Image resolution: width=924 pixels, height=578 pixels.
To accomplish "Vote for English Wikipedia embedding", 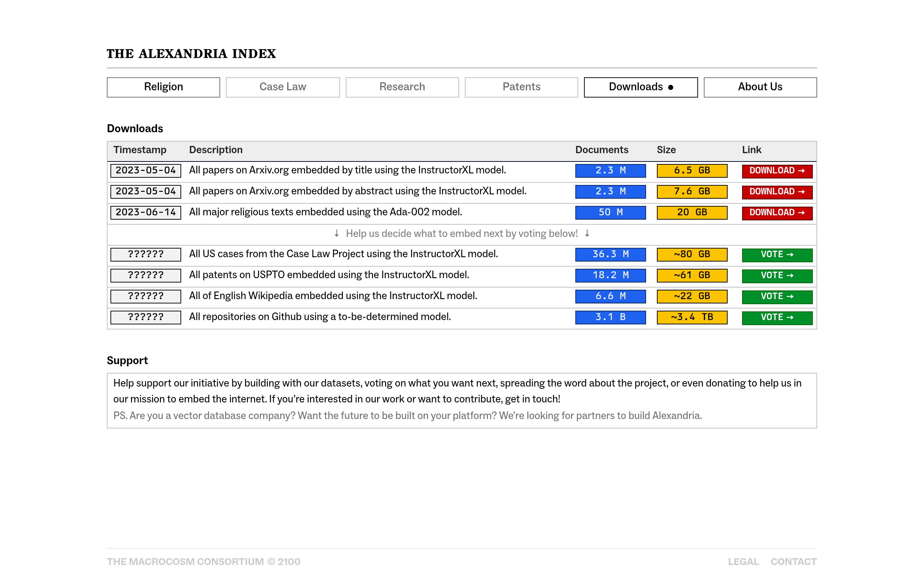I will [x=777, y=297].
